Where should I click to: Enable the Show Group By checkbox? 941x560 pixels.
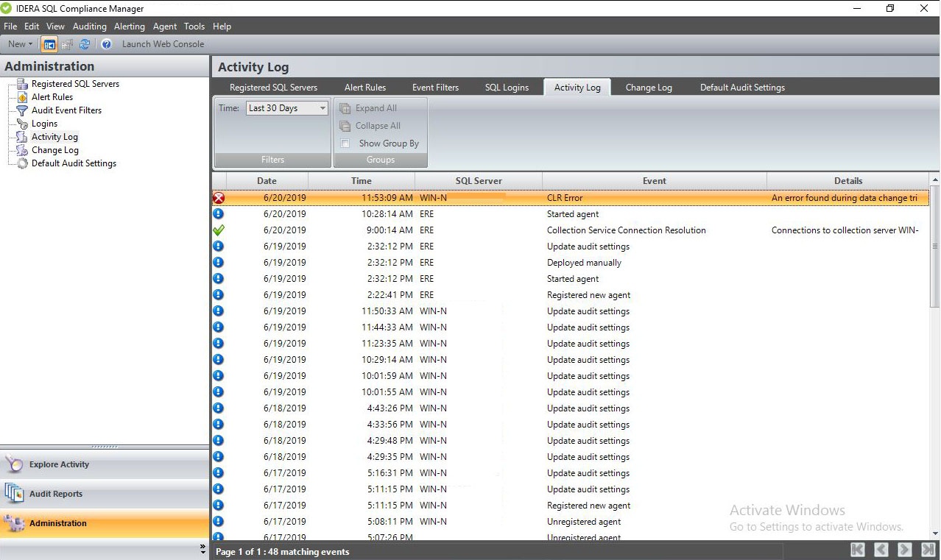click(x=345, y=143)
